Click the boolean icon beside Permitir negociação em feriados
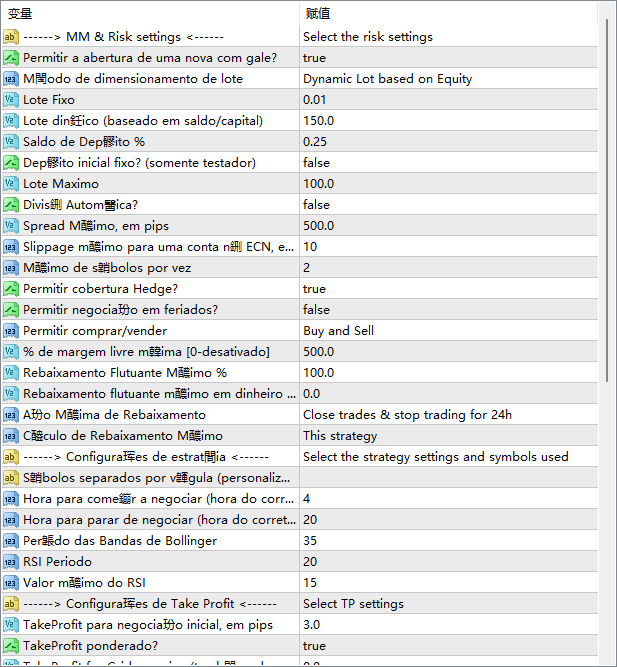 11,310
